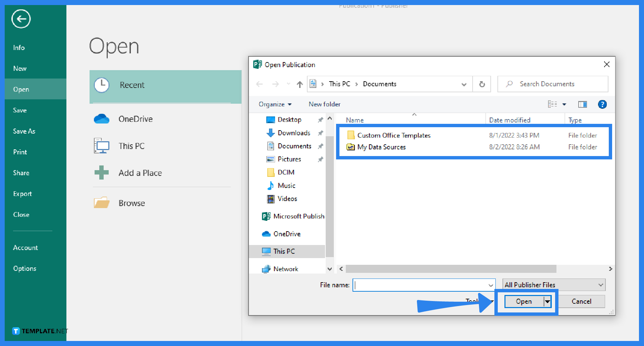
Task: Unpin Pictures from Quick access
Action: [x=320, y=159]
